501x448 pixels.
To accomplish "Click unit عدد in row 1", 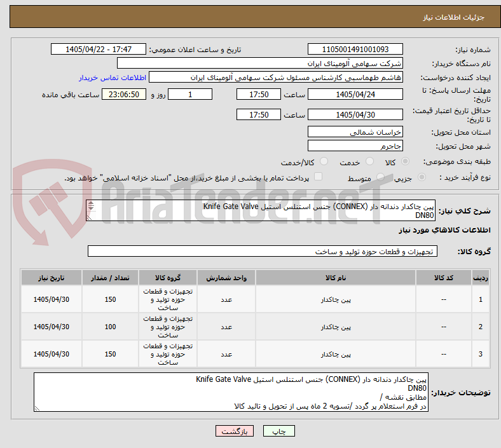I will (226, 299).
